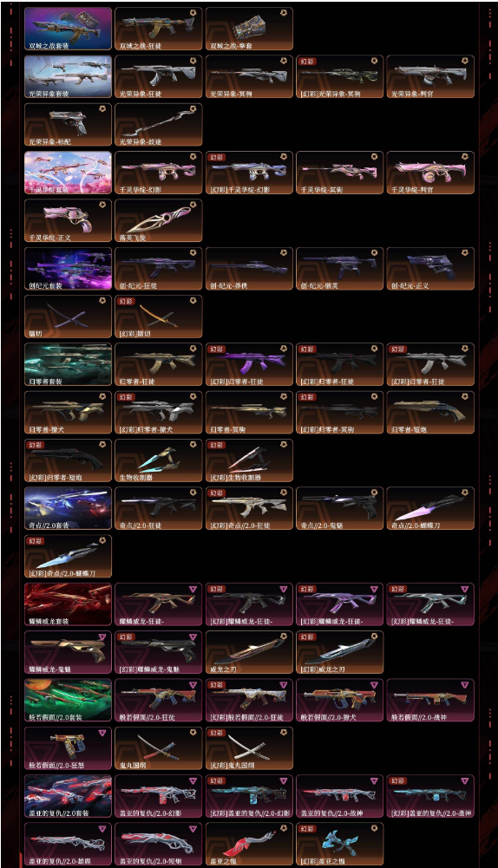Choose the purple 幻彩 归零者-狂徒 variant card

(249, 365)
